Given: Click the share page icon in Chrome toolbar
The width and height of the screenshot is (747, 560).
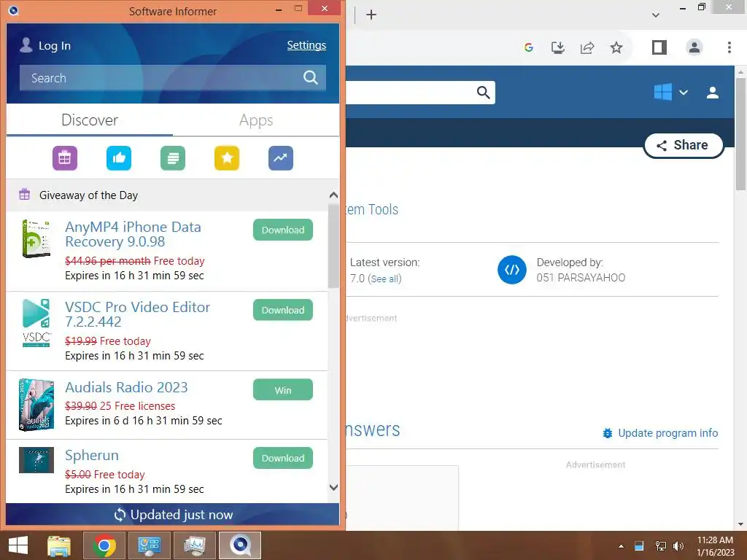Looking at the screenshot, I should coord(587,47).
